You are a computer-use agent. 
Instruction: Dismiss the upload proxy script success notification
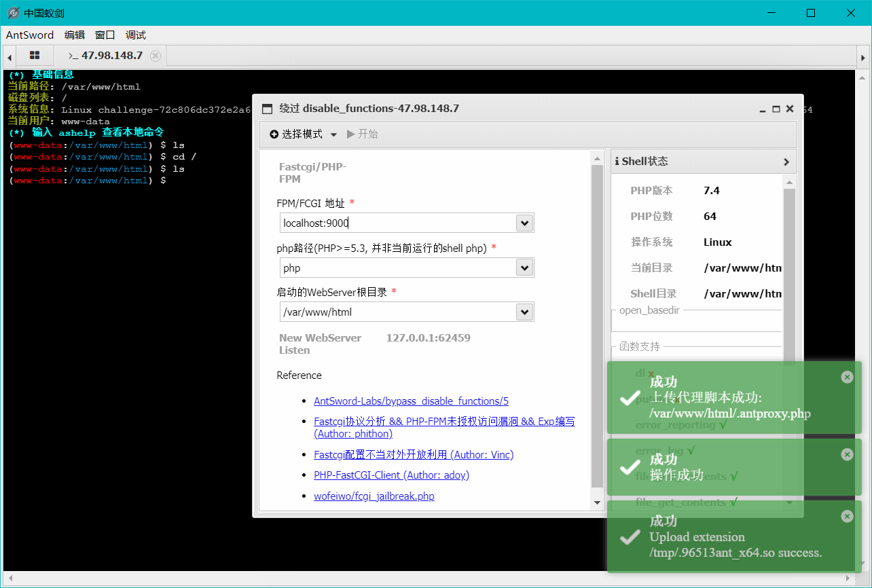pyautogui.click(x=847, y=377)
